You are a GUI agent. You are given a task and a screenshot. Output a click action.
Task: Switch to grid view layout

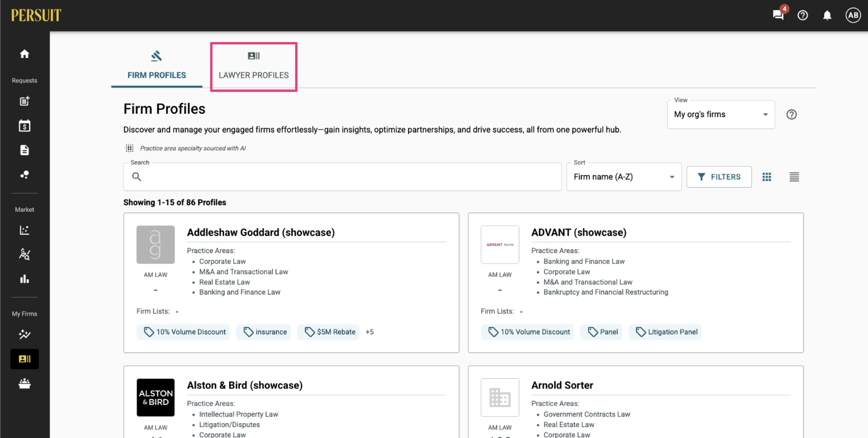767,177
